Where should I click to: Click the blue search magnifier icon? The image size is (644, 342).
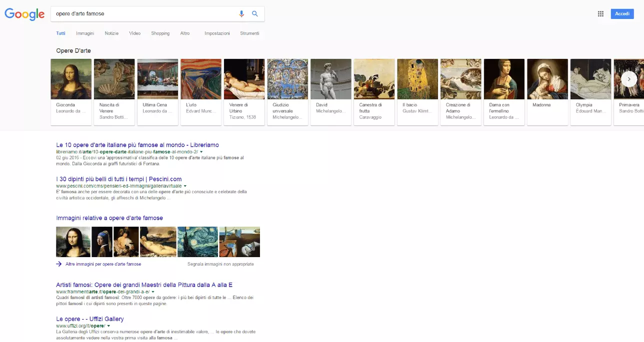point(255,14)
